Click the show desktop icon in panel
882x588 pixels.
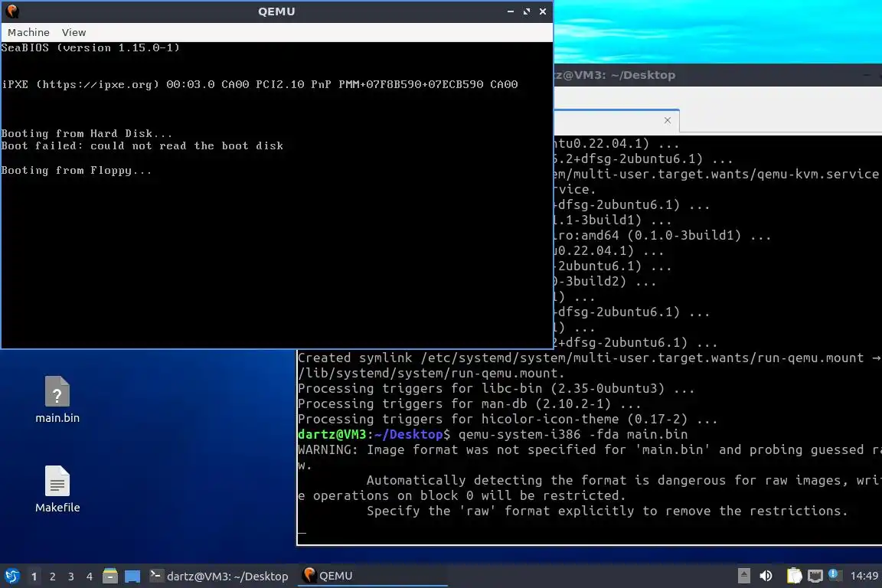click(x=132, y=577)
